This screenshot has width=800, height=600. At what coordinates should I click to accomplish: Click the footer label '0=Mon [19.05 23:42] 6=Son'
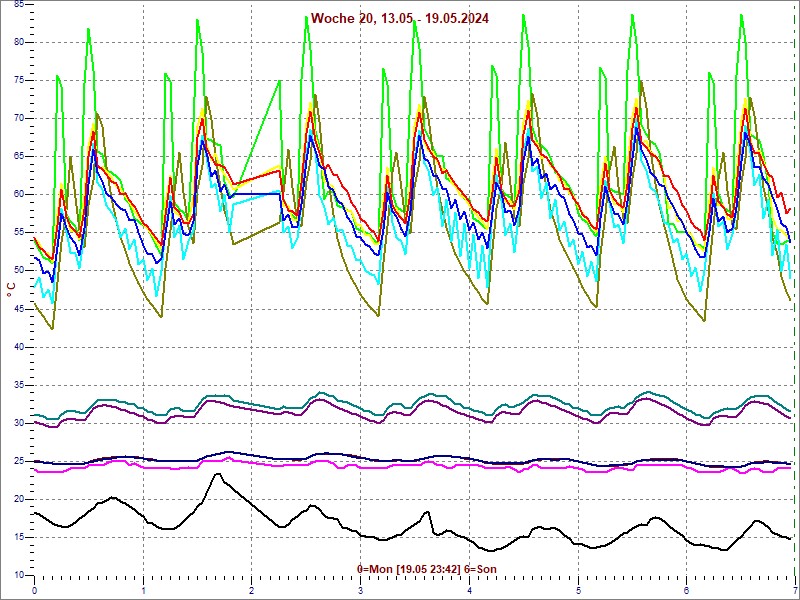coord(427,569)
